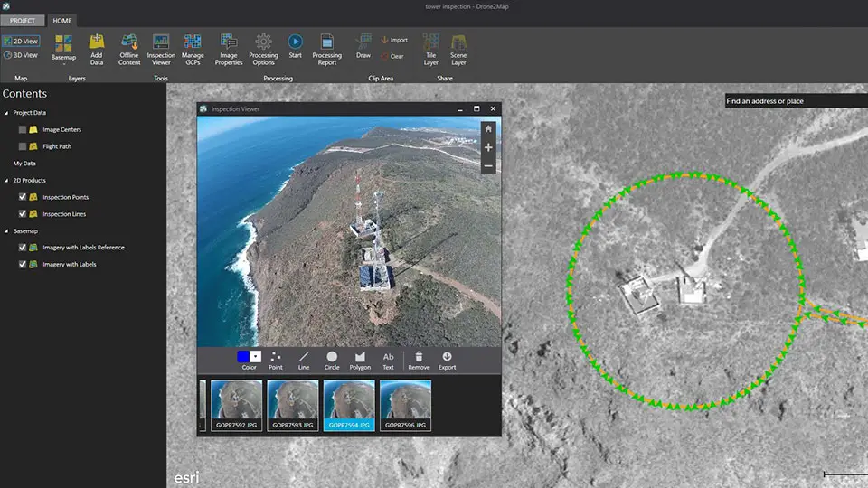
Task: Uncheck the Inspection Lines layer
Action: (22, 214)
